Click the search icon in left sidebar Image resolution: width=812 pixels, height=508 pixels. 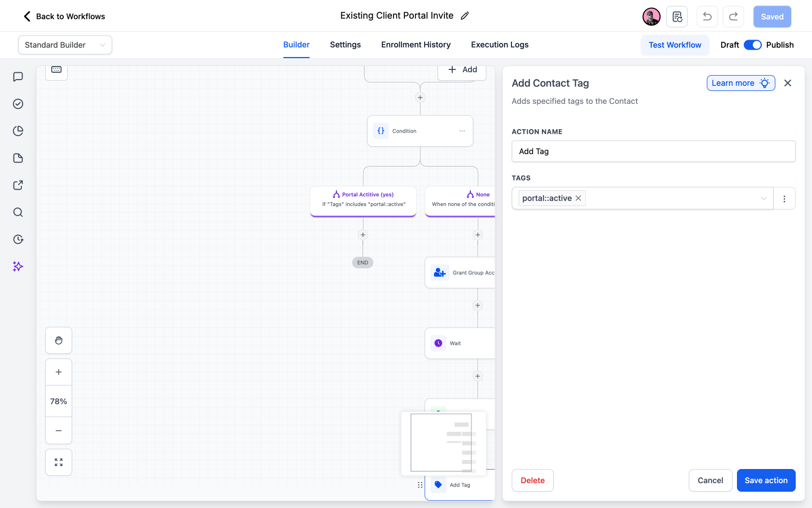(18, 212)
